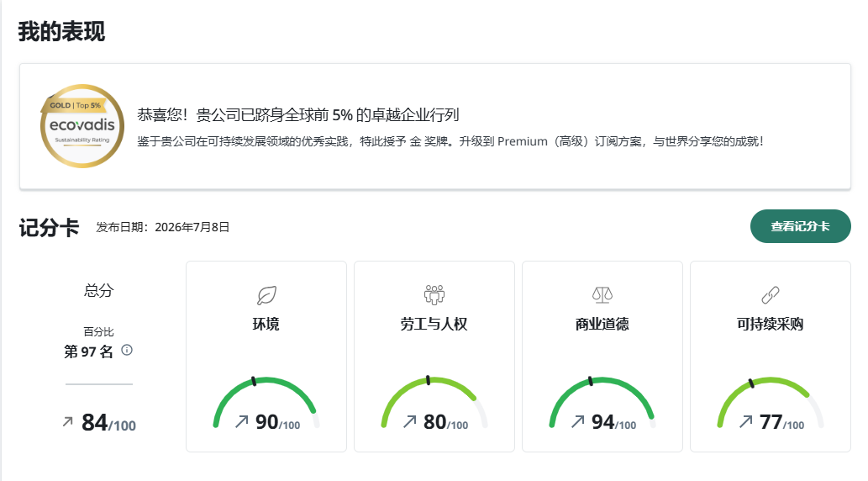Screen dimensions: 868x481
Task: Click the people icon above 劳工与人权
Action: 434,295
